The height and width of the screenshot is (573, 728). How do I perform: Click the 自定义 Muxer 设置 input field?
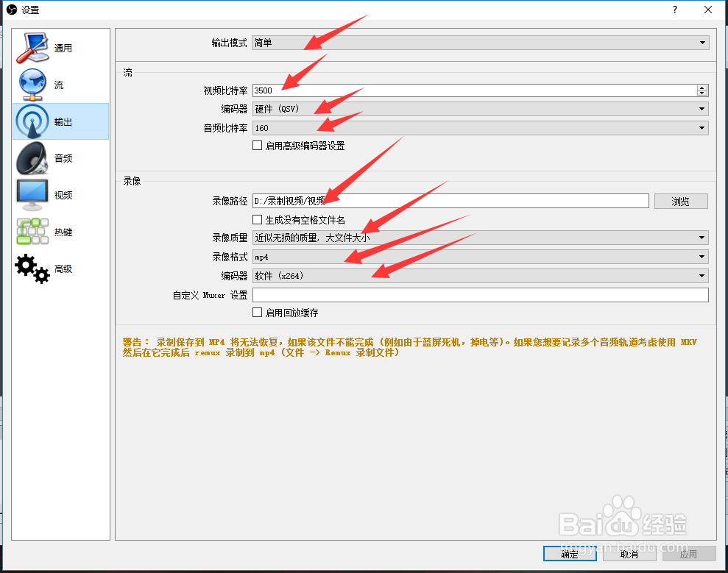[480, 295]
